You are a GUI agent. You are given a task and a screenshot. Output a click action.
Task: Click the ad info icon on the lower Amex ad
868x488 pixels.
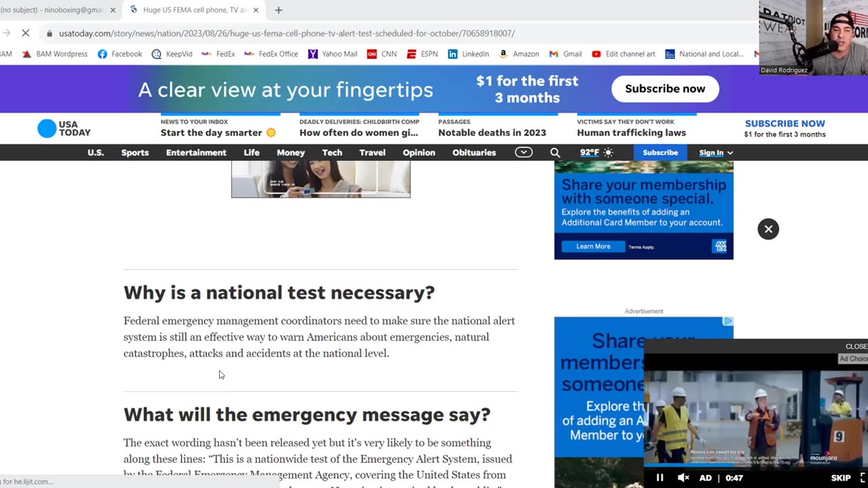coord(728,321)
